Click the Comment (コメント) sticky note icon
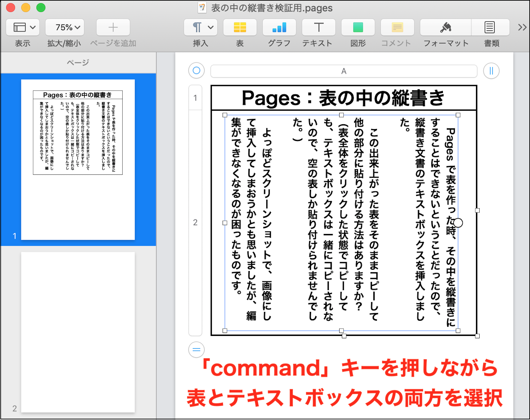 coord(397,27)
